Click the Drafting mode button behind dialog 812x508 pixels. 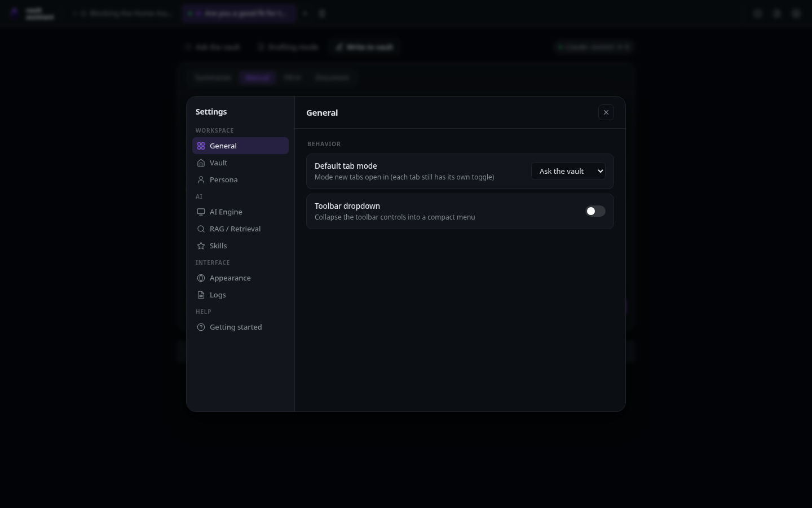pyautogui.click(x=288, y=47)
